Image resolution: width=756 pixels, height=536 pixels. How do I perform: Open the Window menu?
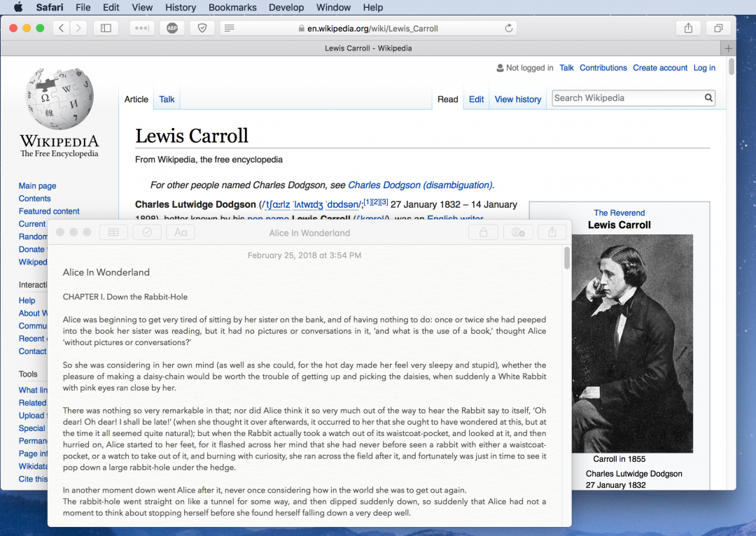click(x=333, y=7)
